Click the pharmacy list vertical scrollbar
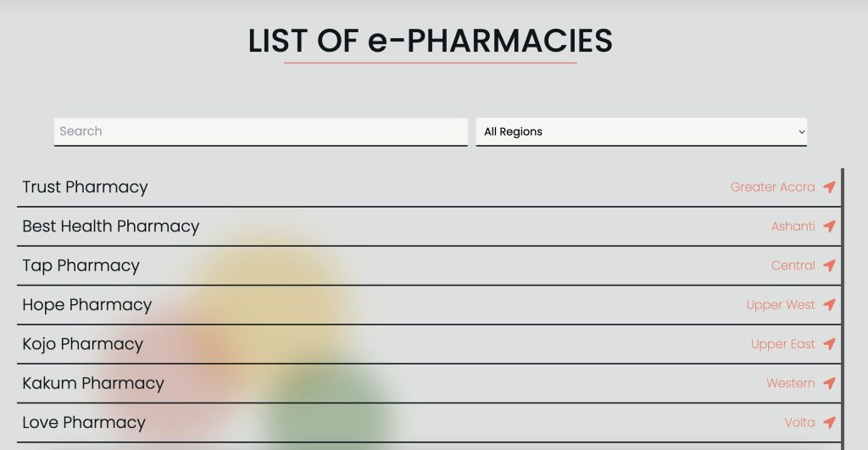Screen dimensions: 868x450 click(843, 308)
